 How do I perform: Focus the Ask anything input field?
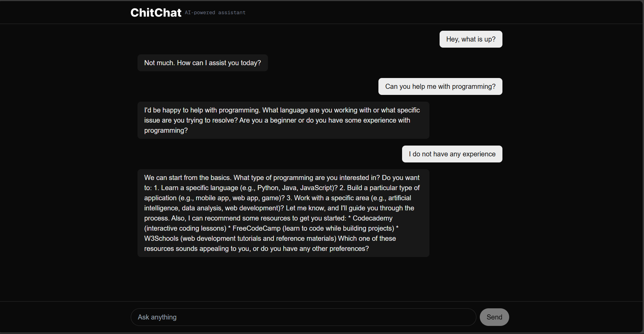point(303,317)
